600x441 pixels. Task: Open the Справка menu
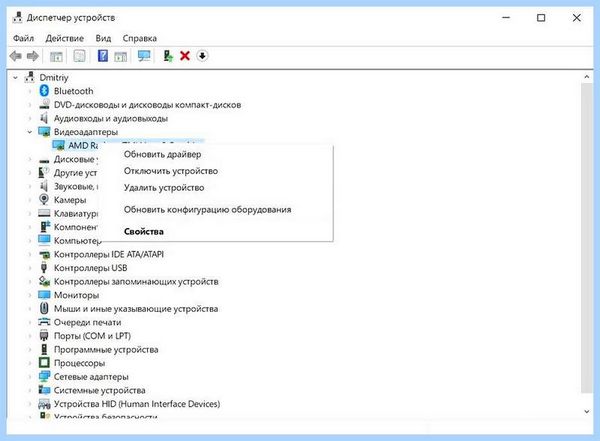140,38
